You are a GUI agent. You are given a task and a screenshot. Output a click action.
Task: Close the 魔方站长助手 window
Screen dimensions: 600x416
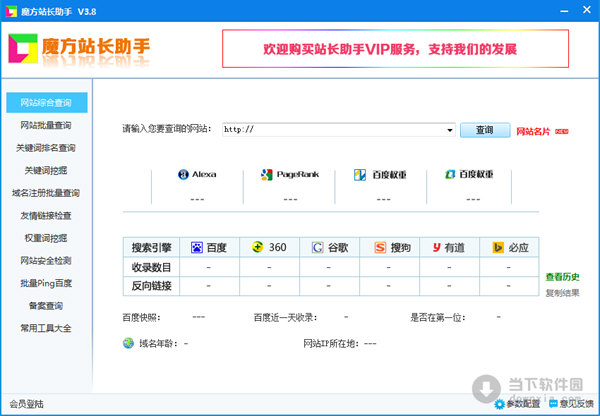pos(587,10)
